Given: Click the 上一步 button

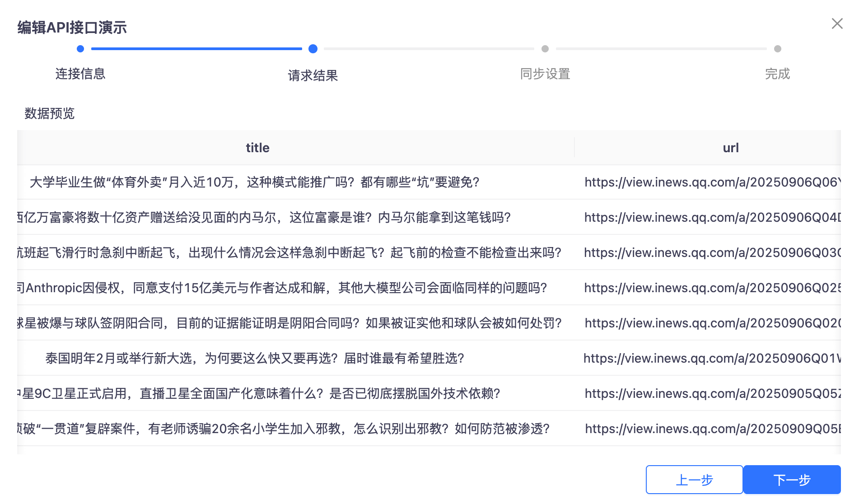Looking at the screenshot, I should (x=694, y=480).
